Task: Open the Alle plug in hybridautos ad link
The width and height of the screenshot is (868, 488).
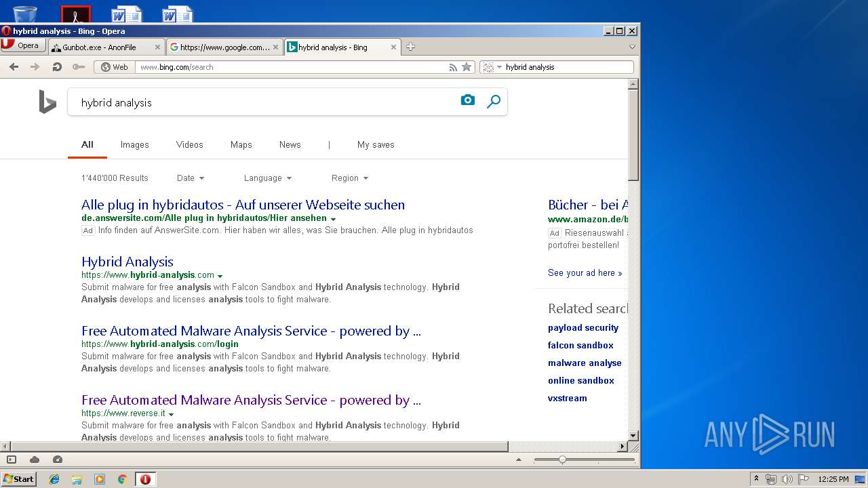Action: coord(243,205)
